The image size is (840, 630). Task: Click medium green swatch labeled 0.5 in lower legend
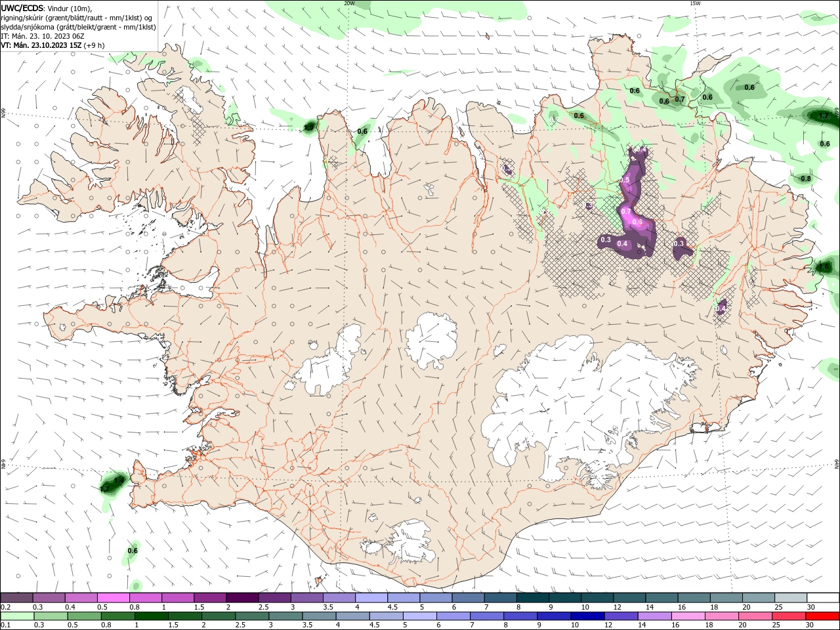click(x=85, y=616)
